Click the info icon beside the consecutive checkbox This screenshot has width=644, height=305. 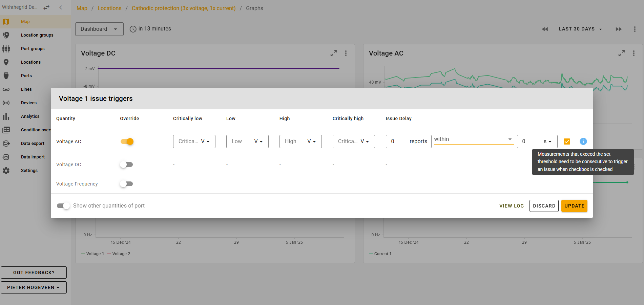(583, 141)
